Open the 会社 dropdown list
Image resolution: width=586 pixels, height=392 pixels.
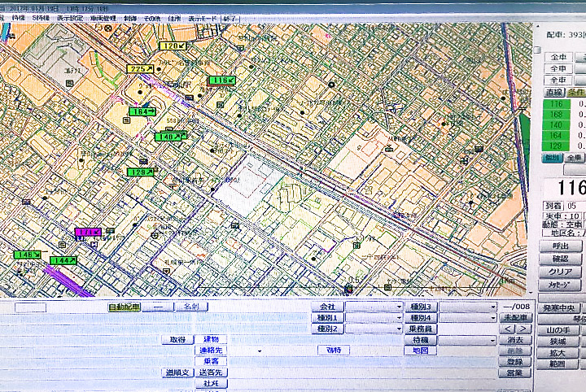(x=374, y=307)
